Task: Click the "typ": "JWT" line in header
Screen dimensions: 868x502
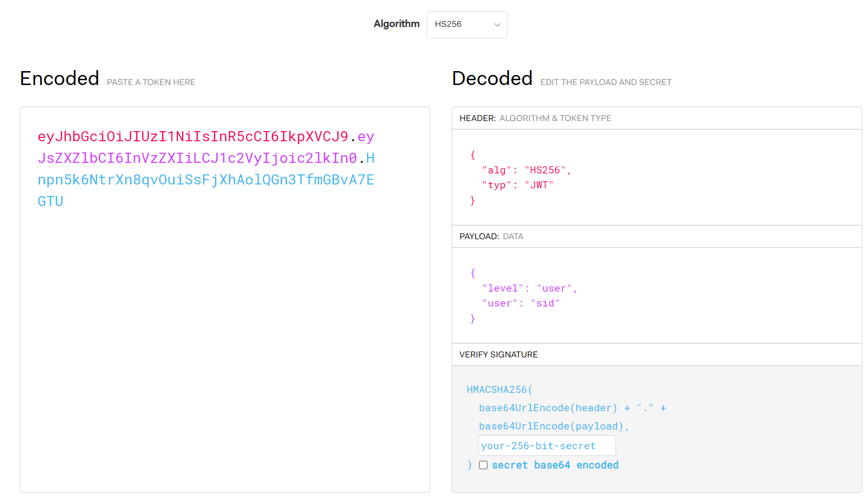Action: (x=518, y=185)
